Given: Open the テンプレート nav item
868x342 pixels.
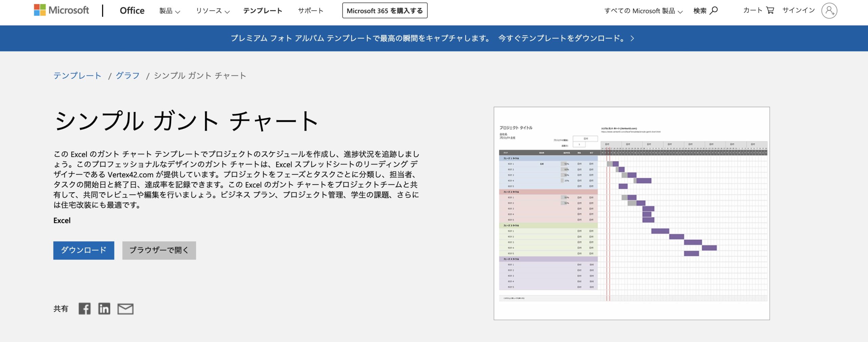Looking at the screenshot, I should pyautogui.click(x=262, y=11).
